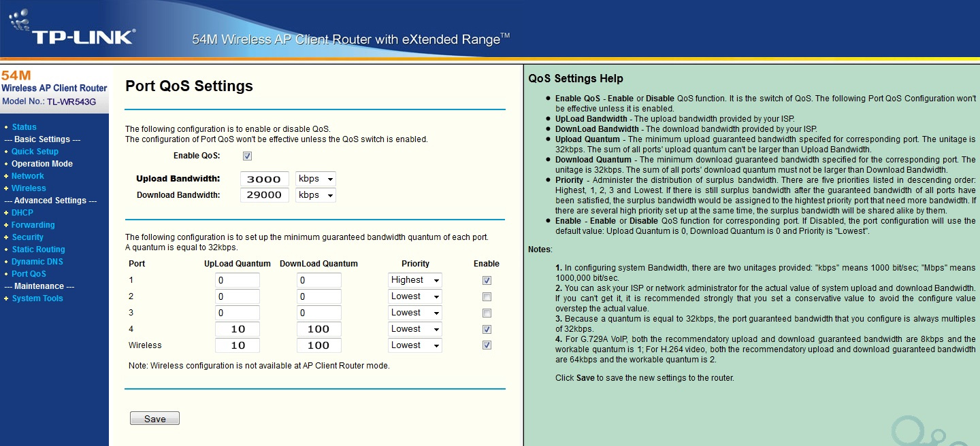Open the Status page
This screenshot has height=446, width=980.
point(24,127)
